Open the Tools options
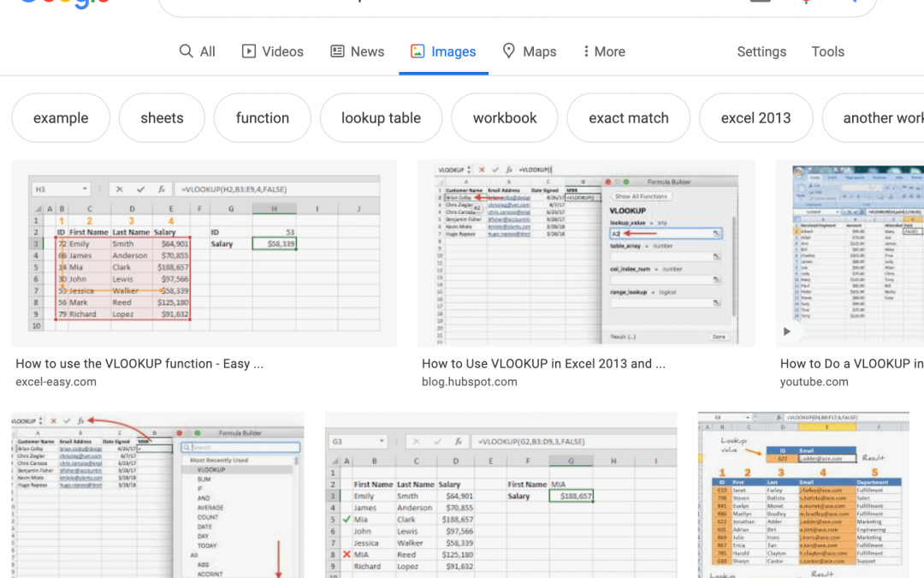Screen dimensions: 924x578 827,52
